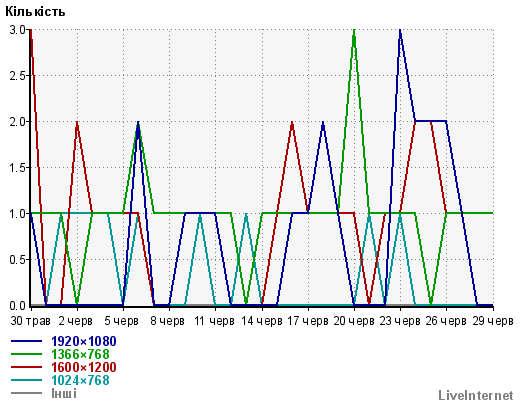520x405 pixels.
Task: Click the gray Інші legend line
Action: (27, 393)
